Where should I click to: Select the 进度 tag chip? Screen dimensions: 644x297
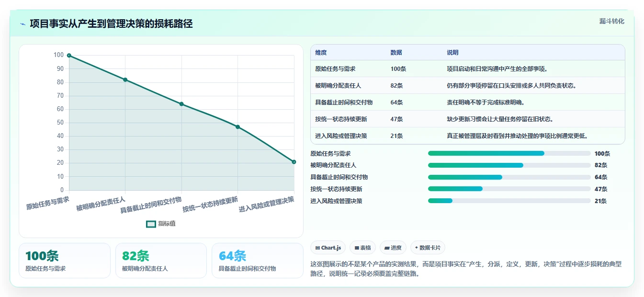393,248
